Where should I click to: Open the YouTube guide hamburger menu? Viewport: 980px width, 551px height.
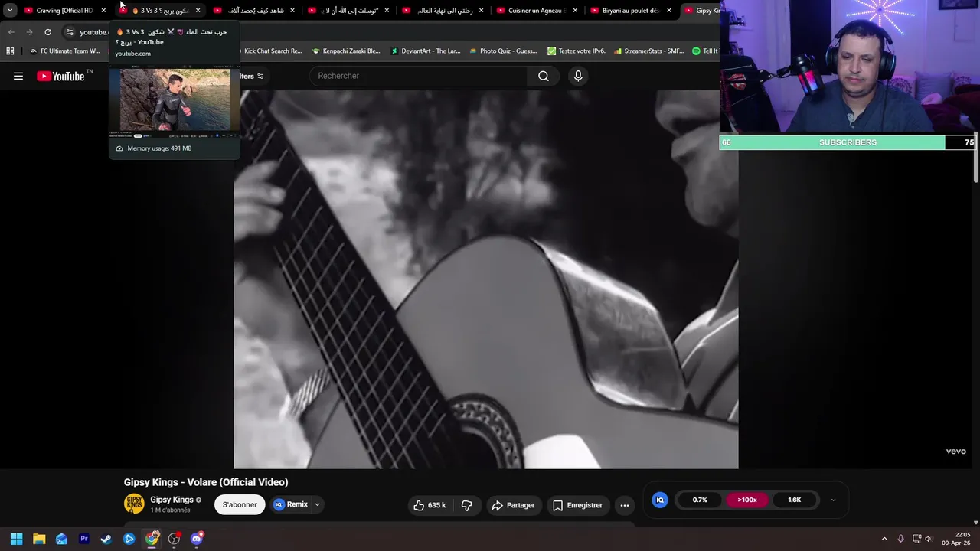18,76
